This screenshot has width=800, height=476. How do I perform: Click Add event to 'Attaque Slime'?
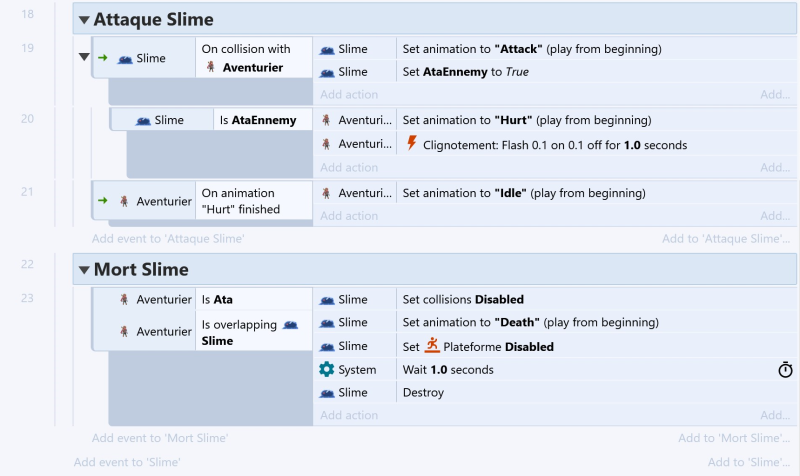(168, 239)
